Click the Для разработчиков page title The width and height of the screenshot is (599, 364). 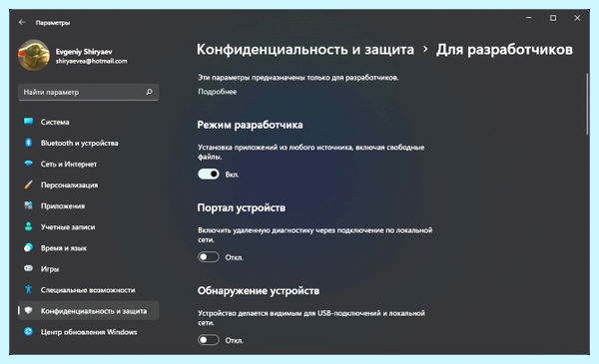[504, 50]
